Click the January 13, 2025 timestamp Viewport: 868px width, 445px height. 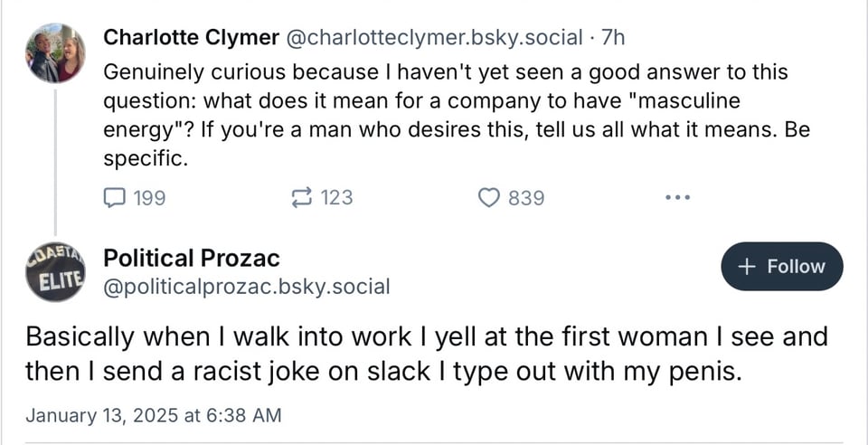click(154, 415)
